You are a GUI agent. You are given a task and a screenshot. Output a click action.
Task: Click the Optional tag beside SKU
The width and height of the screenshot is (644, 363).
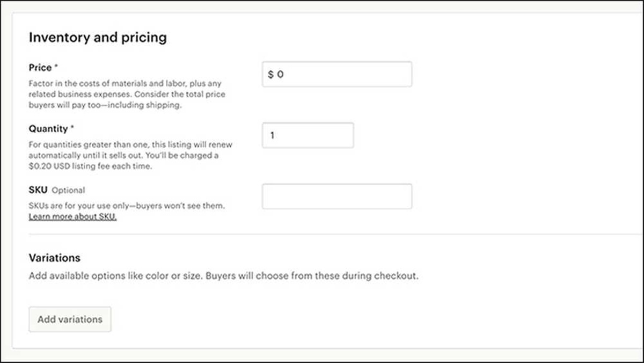tap(68, 190)
